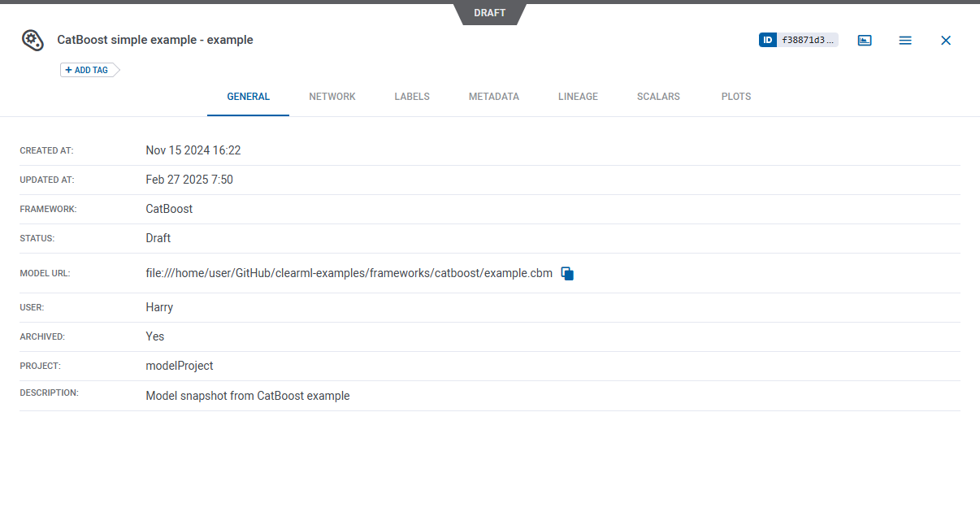Click the model description text
Image resolution: width=980 pixels, height=525 pixels.
click(x=248, y=396)
